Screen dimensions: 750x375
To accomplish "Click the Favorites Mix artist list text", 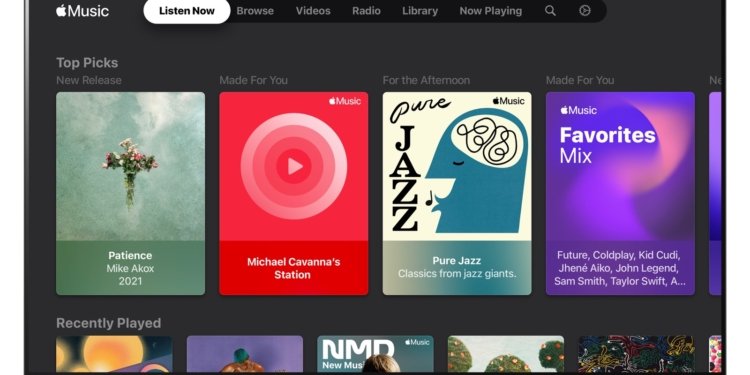I will pyautogui.click(x=620, y=268).
